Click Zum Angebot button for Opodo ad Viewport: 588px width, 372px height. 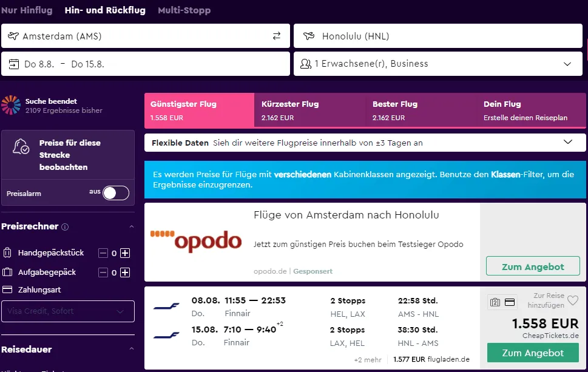tap(533, 266)
